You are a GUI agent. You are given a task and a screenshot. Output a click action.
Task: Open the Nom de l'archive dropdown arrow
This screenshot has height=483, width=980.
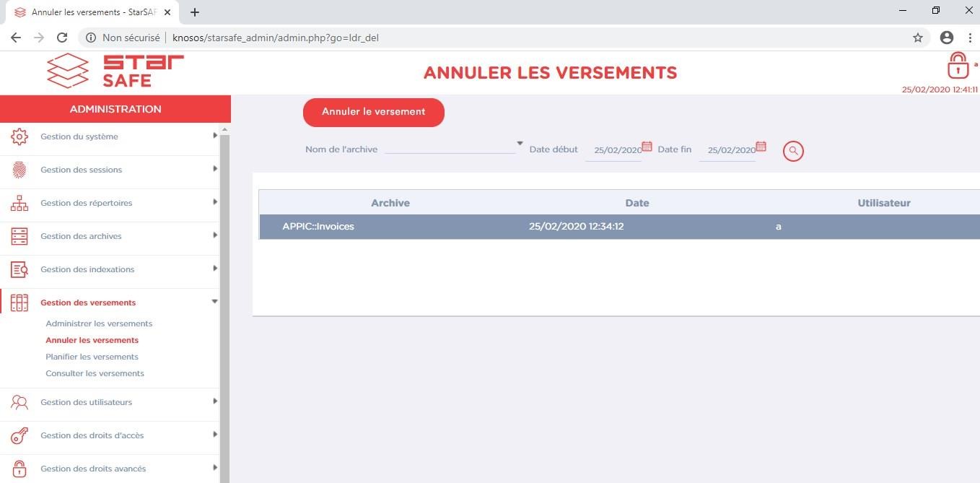click(x=520, y=144)
